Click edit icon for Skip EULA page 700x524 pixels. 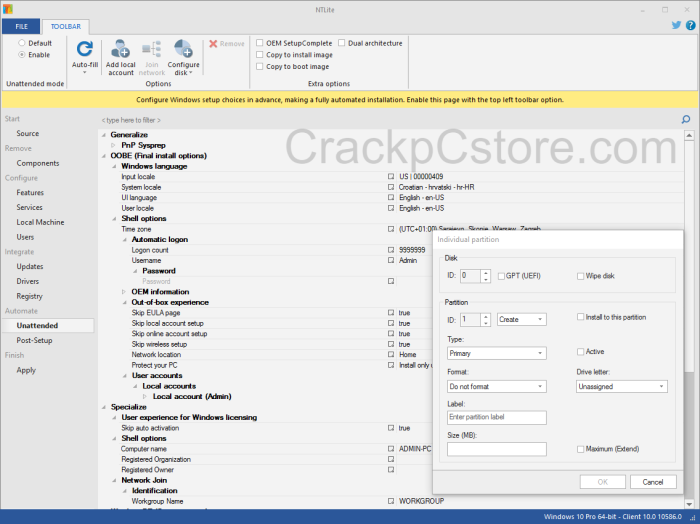tap(391, 313)
